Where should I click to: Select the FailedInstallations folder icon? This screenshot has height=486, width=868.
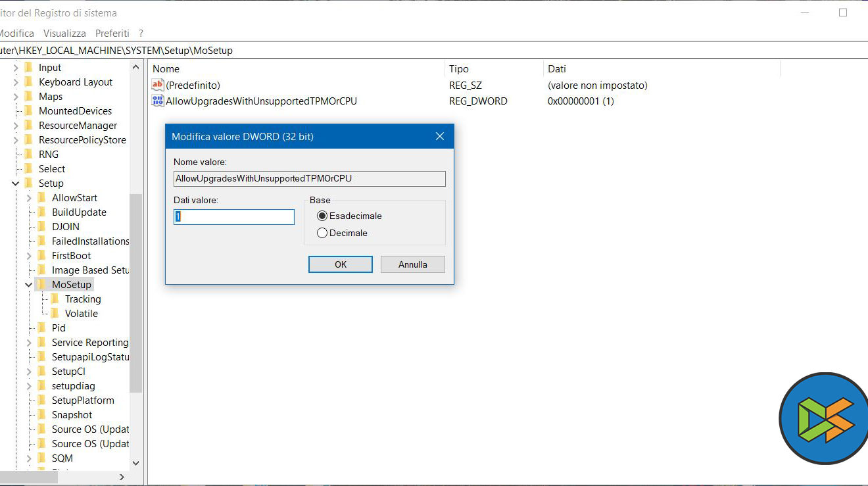point(41,241)
